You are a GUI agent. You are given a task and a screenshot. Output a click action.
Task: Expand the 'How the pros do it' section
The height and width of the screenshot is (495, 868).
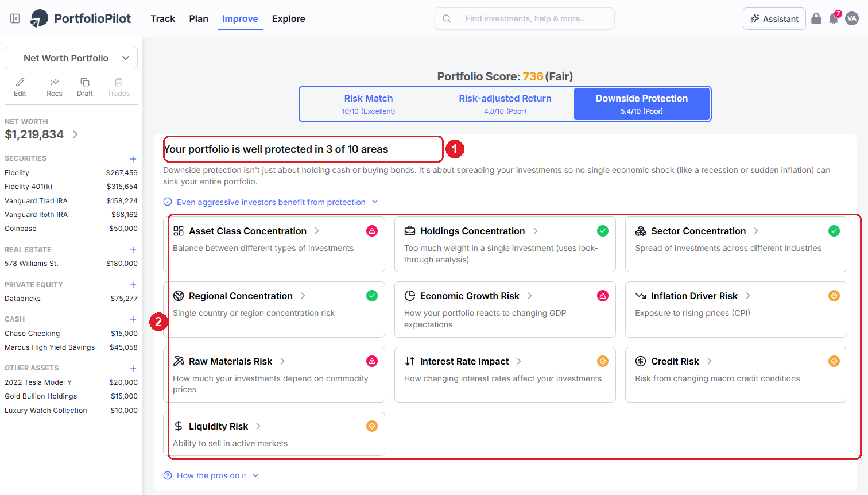coord(211,475)
